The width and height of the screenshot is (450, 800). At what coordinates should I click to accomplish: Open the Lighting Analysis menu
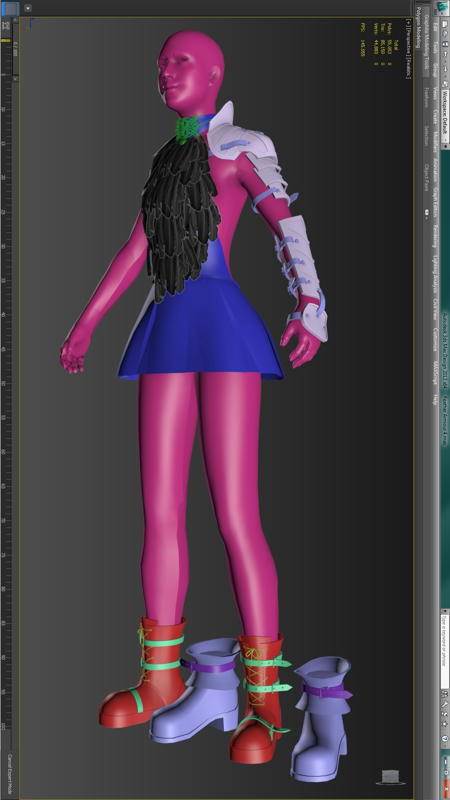[x=435, y=275]
